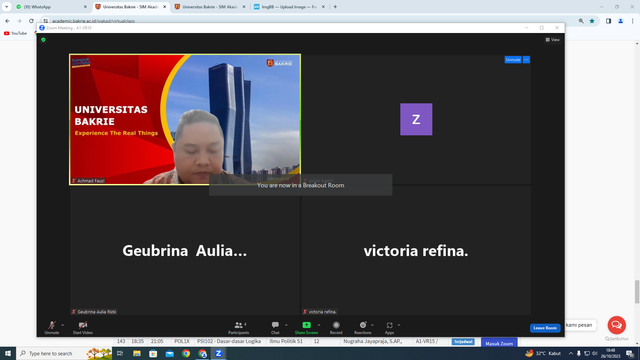The image size is (640, 360).
Task: Expand the arrow beside Apps
Action: pos(399,325)
